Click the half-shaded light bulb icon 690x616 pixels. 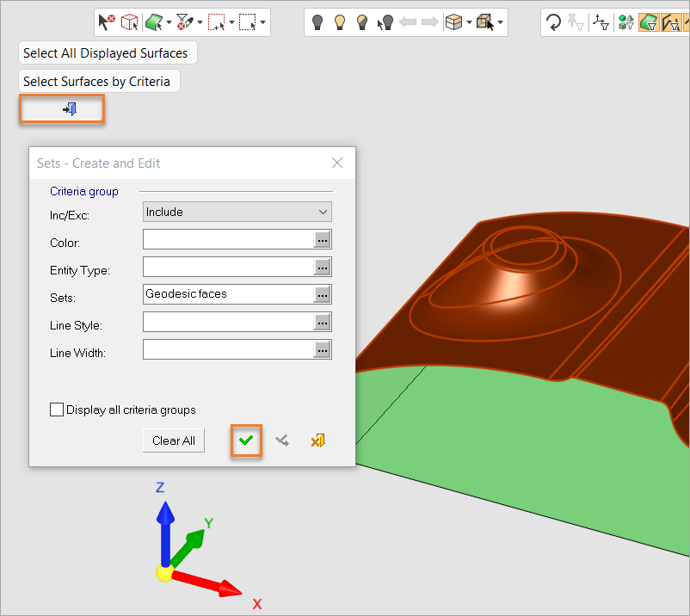point(362,22)
